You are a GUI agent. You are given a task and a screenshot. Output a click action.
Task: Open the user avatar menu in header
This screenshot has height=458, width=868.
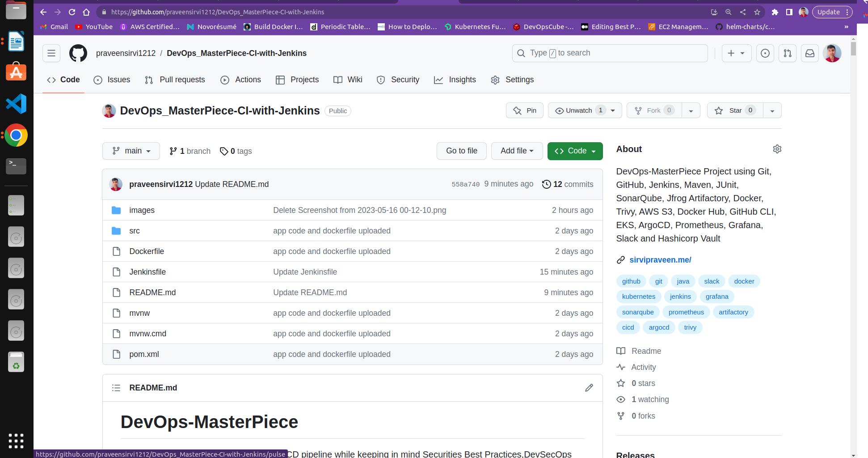832,53
